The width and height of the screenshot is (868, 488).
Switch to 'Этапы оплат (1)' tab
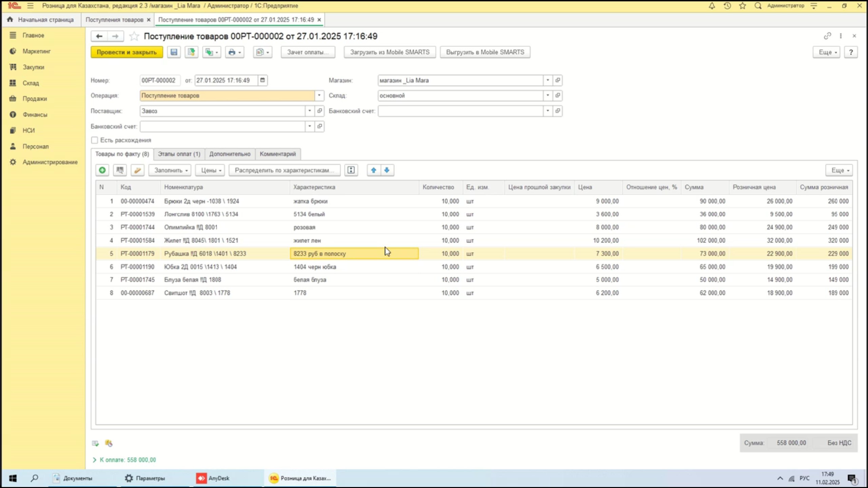click(179, 154)
